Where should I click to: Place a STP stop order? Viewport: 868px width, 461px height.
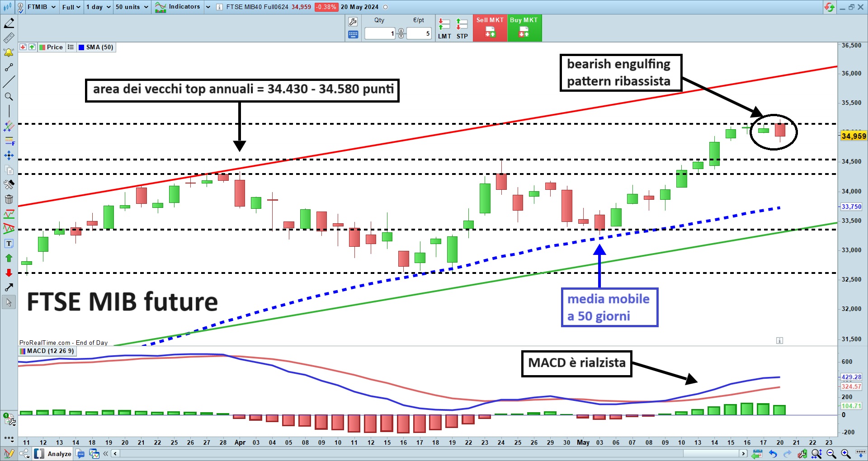462,29
